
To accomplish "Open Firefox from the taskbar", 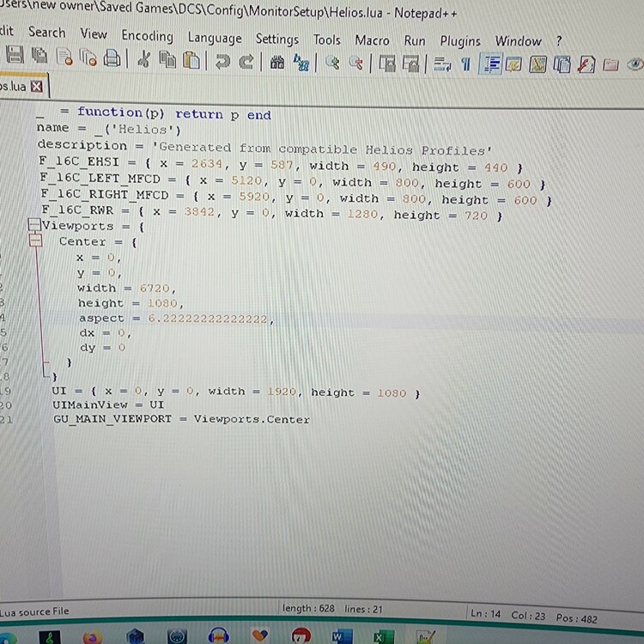I will coord(92,637).
